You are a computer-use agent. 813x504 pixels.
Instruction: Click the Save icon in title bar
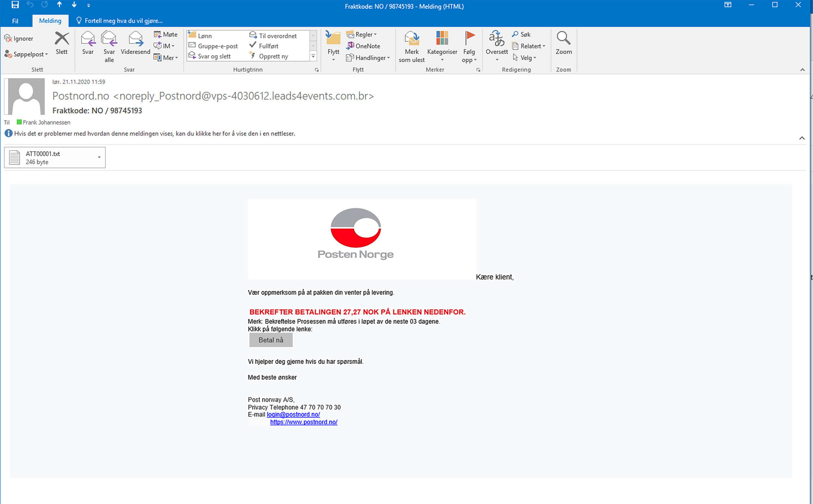click(15, 5)
